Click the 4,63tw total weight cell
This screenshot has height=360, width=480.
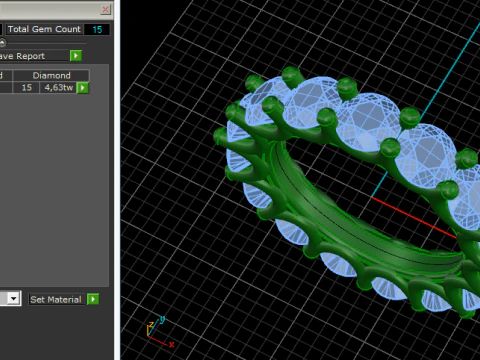click(58, 88)
